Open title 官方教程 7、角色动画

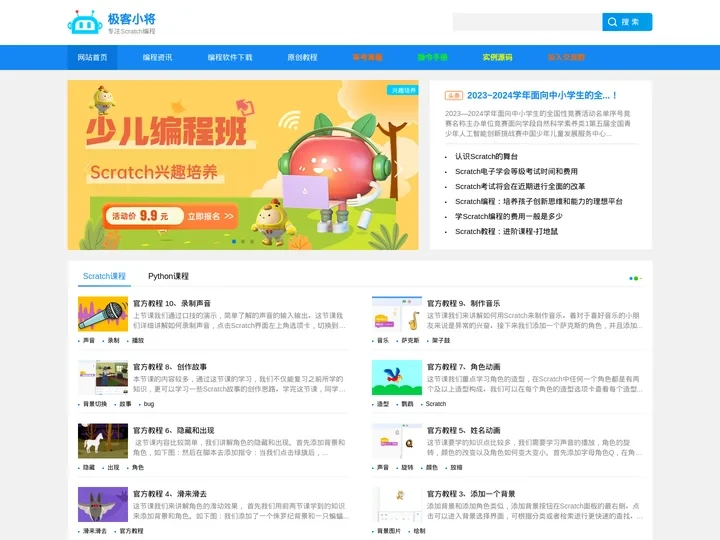click(x=463, y=367)
